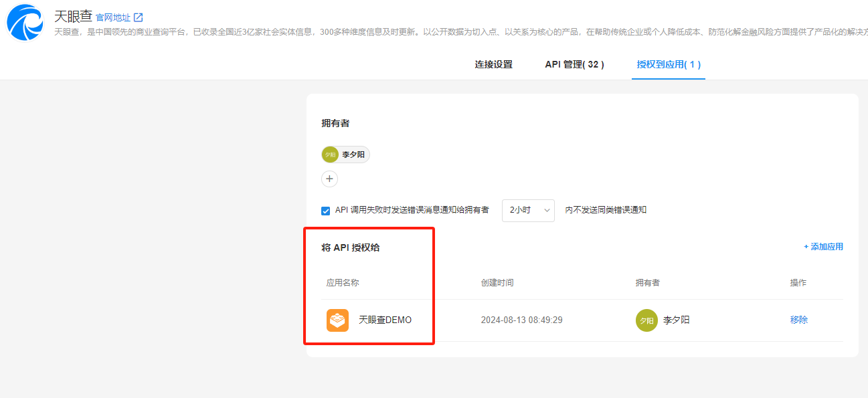868x398 pixels.
Task: Switch to the 连接设置 tab
Action: click(x=493, y=64)
